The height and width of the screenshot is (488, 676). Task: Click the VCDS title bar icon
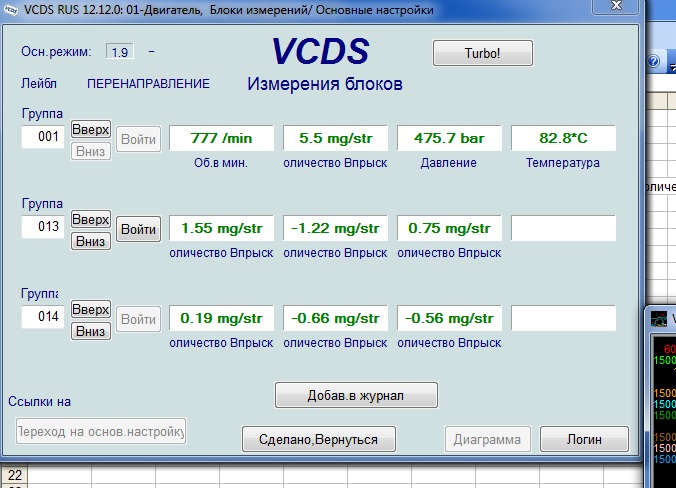tap(9, 9)
